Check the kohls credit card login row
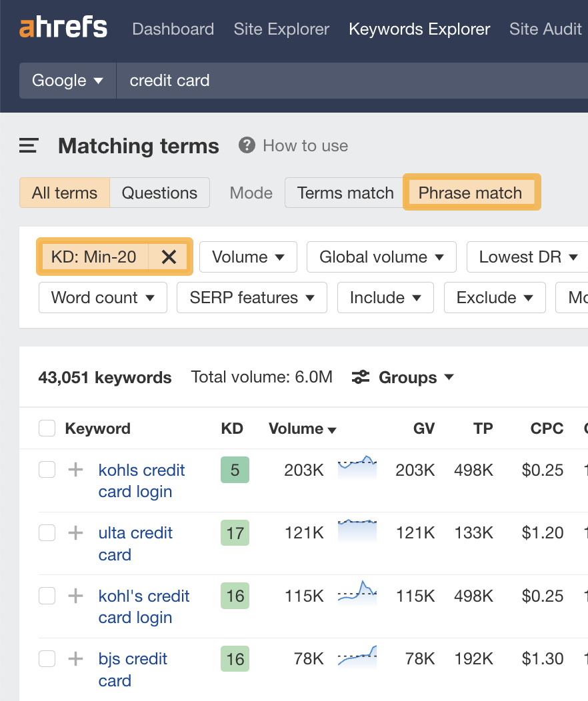 (x=47, y=470)
